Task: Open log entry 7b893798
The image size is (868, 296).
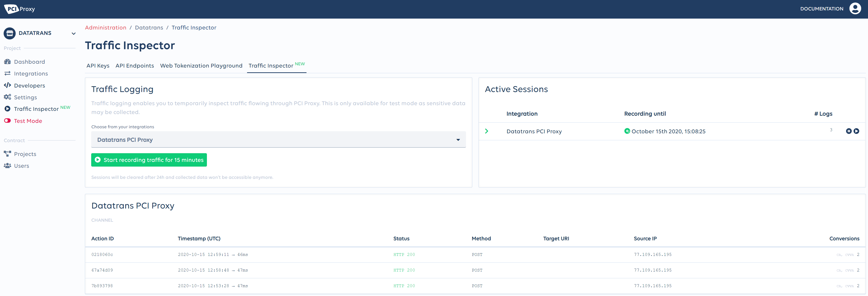Action: 102,286
